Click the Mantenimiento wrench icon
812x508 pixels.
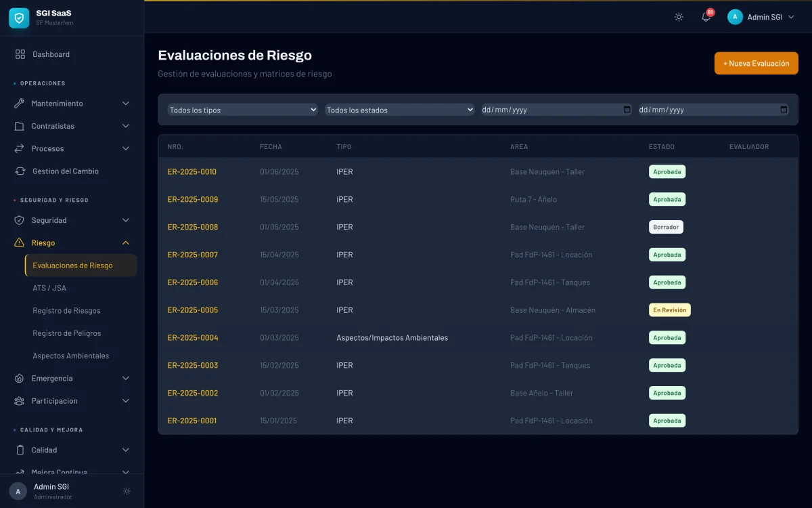[x=20, y=104]
